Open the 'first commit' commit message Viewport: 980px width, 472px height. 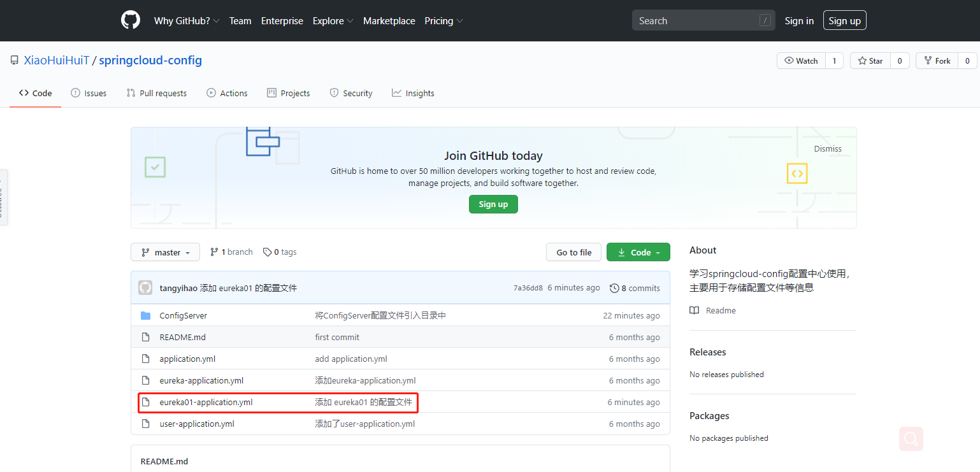pyautogui.click(x=337, y=337)
